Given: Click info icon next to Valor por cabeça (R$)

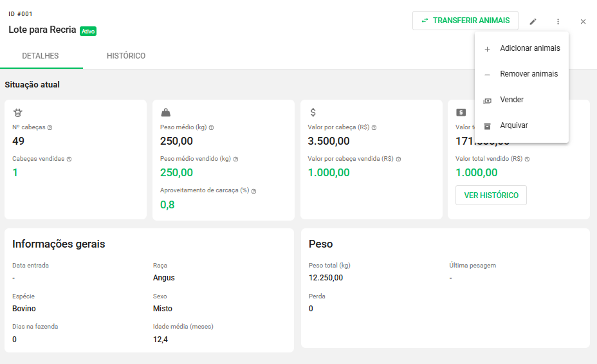Looking at the screenshot, I should point(374,127).
